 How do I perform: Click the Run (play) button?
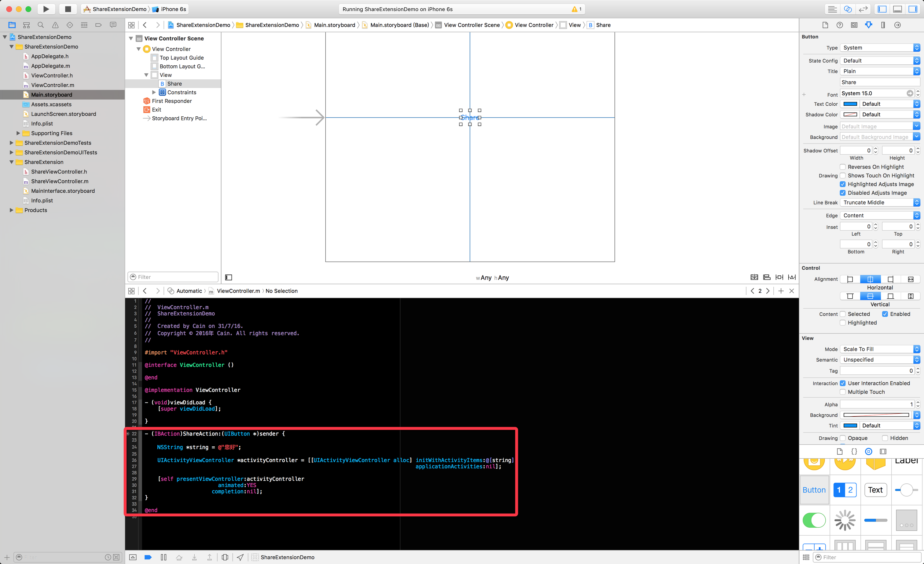(x=46, y=9)
